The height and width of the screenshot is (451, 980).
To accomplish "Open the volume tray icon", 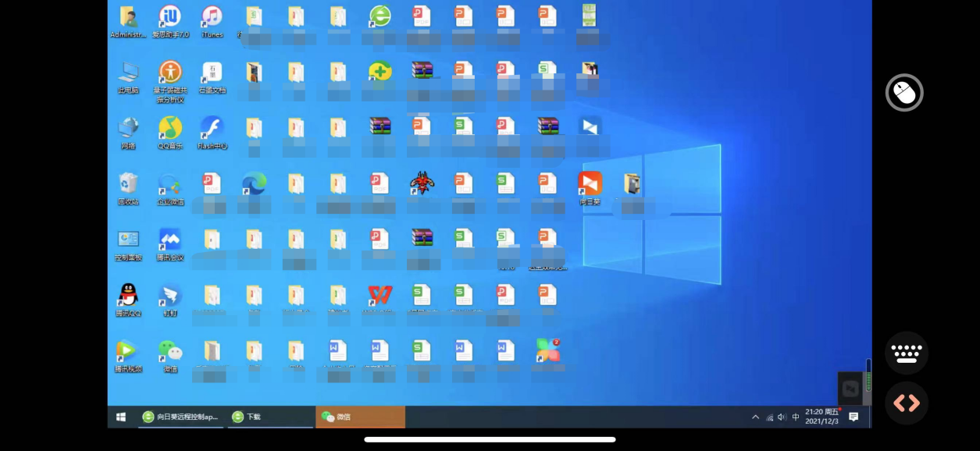I will tap(782, 417).
